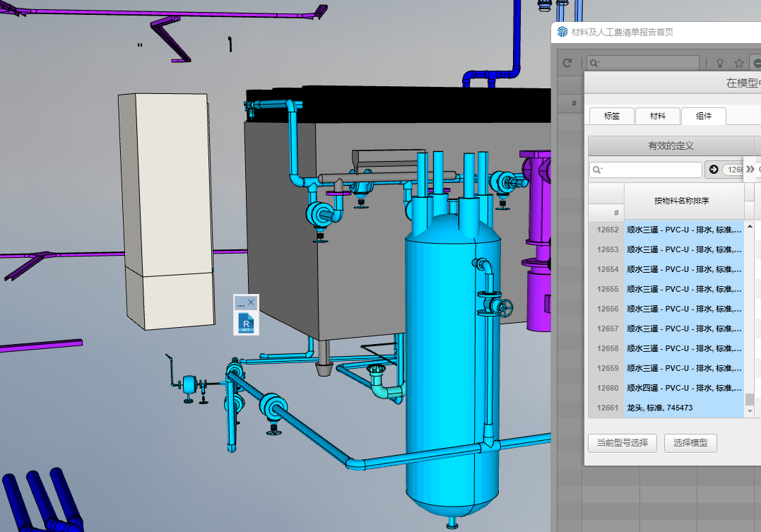761x532 pixels.
Task: Close the small floating RVT toolbar
Action: point(252,302)
